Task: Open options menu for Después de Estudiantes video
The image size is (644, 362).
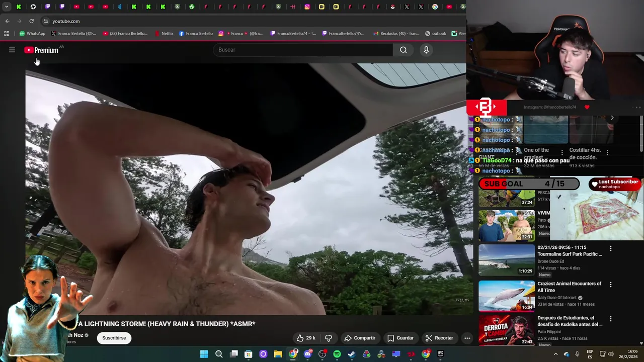Action: tap(611, 319)
